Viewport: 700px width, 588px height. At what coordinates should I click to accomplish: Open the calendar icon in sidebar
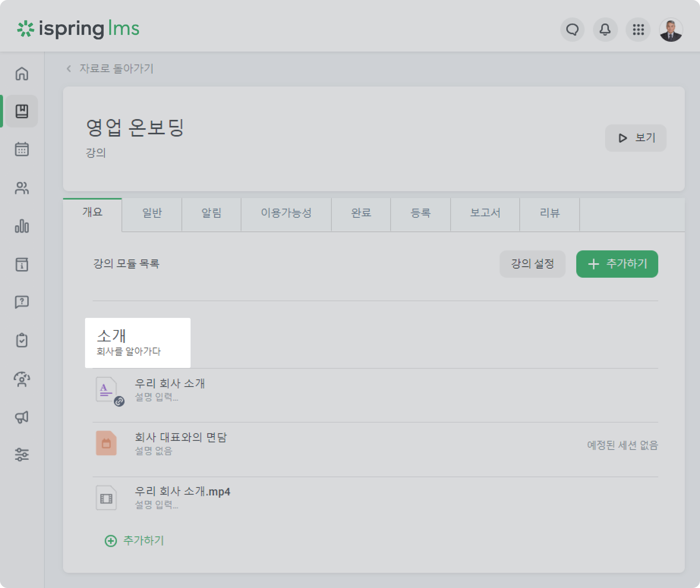click(22, 149)
